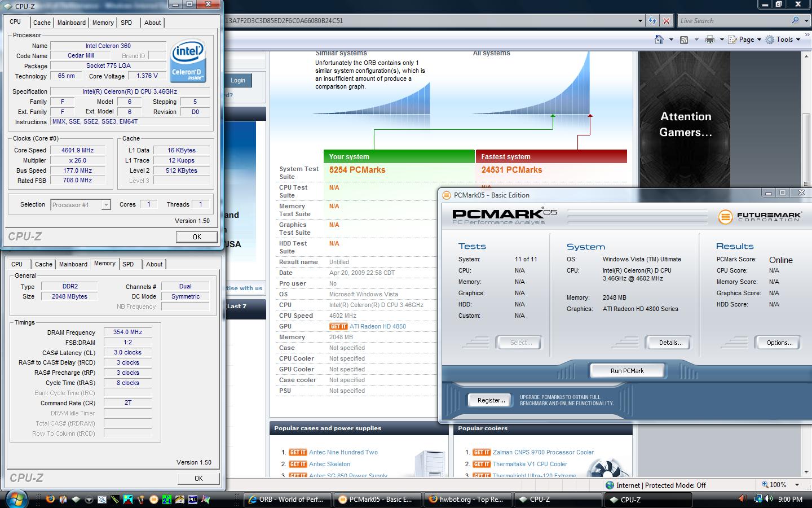
Task: Select SPD tab in memory timings CPU-Z window
Action: click(x=128, y=264)
